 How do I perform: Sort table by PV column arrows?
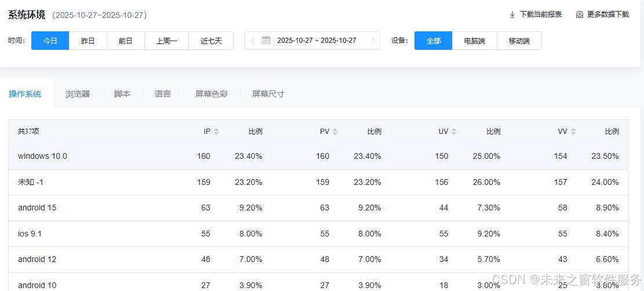point(335,132)
